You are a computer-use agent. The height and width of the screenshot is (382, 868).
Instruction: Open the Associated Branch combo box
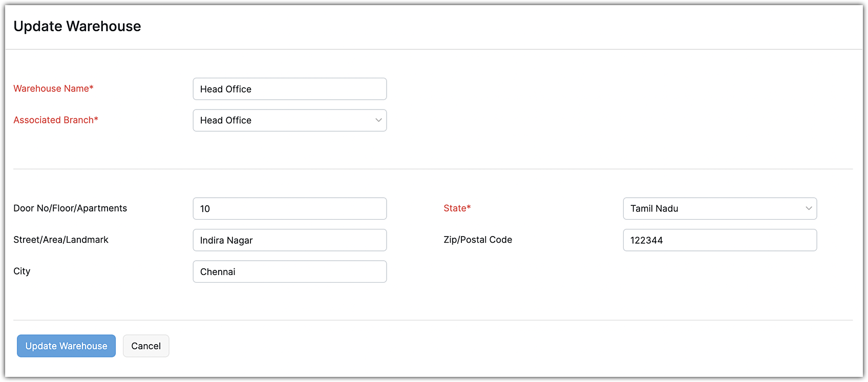pyautogui.click(x=289, y=120)
